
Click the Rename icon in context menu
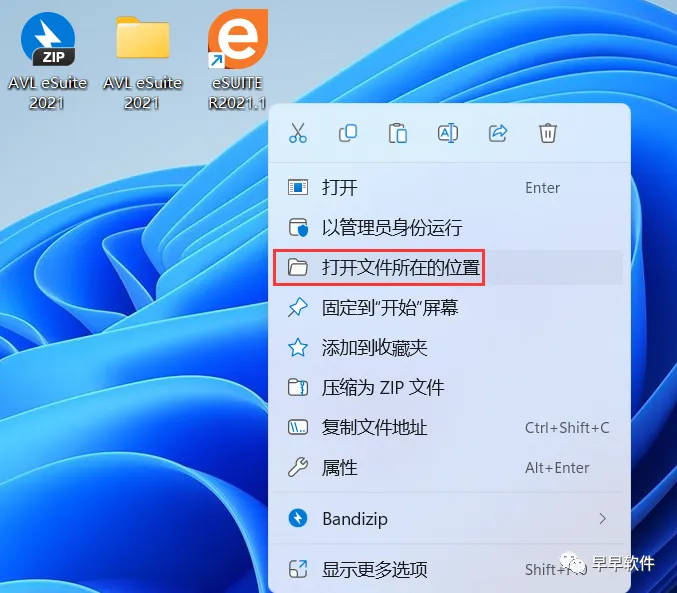[x=448, y=133]
